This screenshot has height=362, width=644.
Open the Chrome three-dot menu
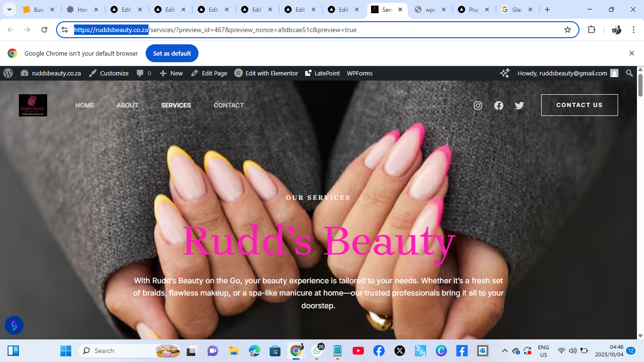pos(633,30)
